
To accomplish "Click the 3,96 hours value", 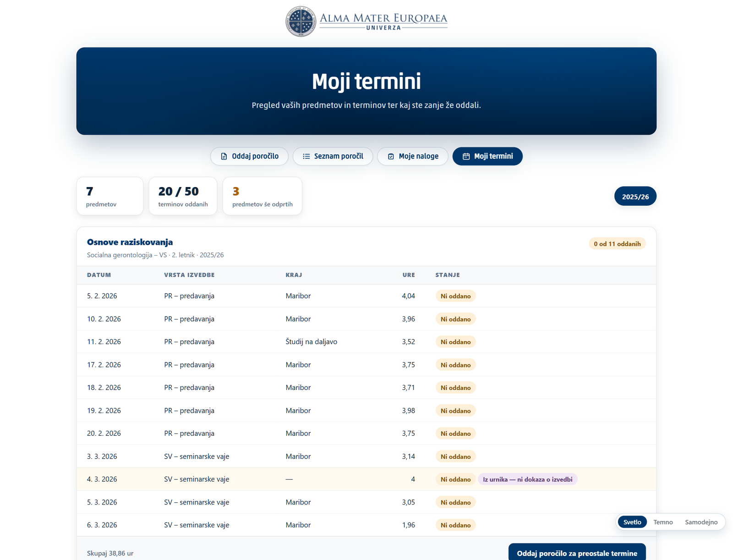I will pyautogui.click(x=408, y=319).
